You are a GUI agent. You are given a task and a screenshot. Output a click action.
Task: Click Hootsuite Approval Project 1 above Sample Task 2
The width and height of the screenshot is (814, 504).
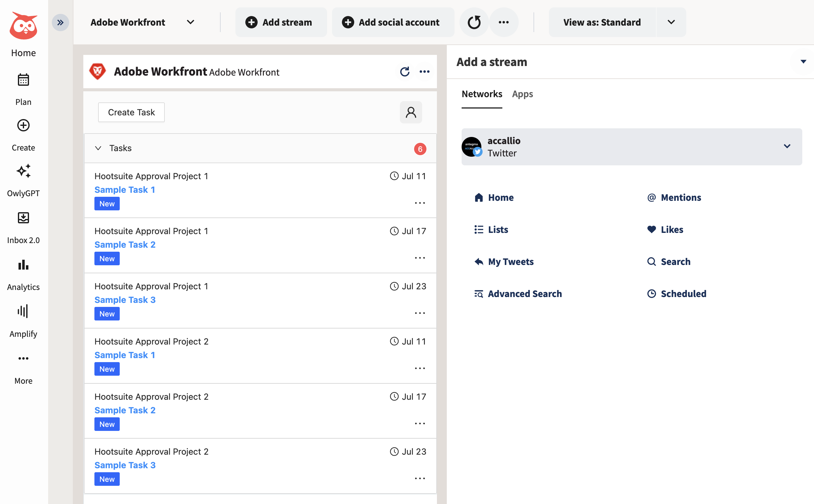(152, 231)
